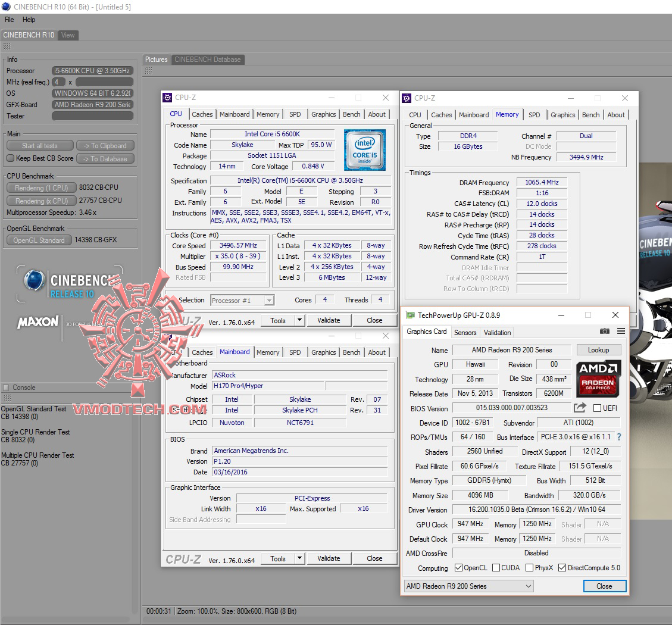Open the Sensors tab in GPU-Z
The image size is (672, 625).
(465, 332)
